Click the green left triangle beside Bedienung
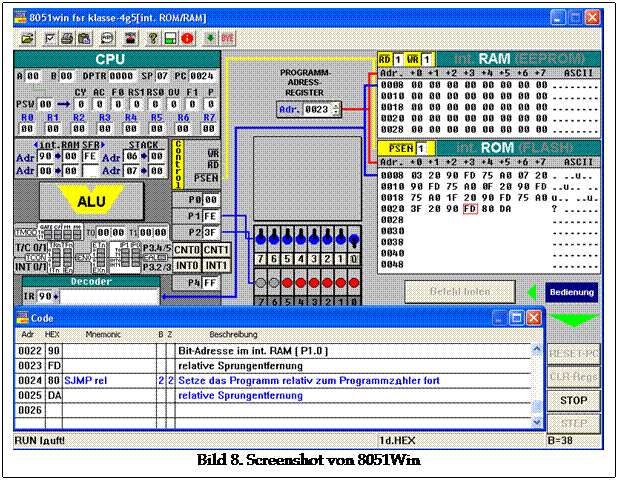Viewport: 618px width, 480px height. pyautogui.click(x=532, y=292)
